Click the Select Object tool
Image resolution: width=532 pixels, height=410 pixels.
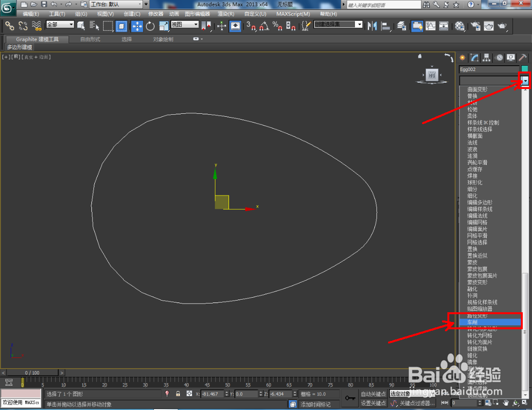(x=81, y=26)
